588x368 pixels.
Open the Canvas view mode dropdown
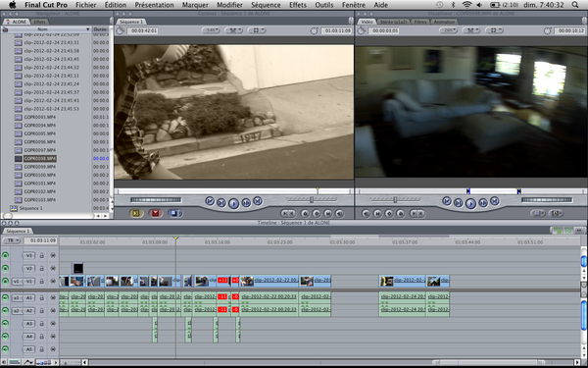pos(257,30)
